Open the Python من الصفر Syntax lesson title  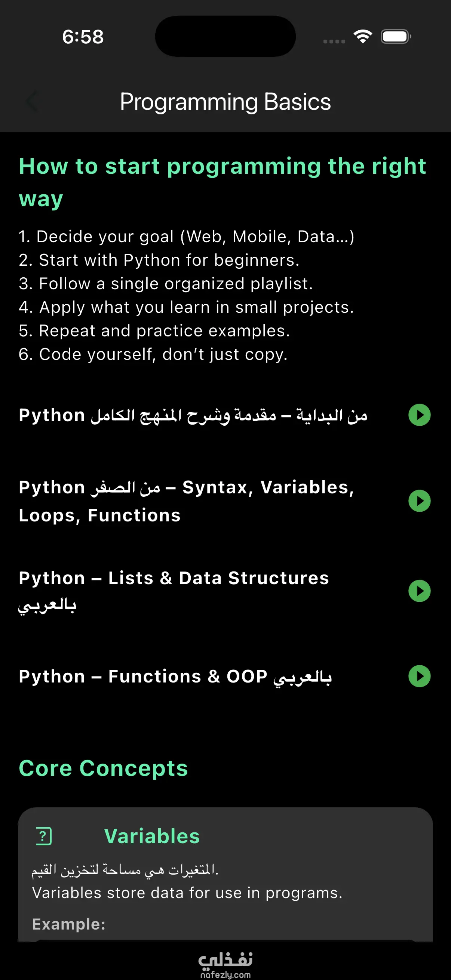(187, 501)
